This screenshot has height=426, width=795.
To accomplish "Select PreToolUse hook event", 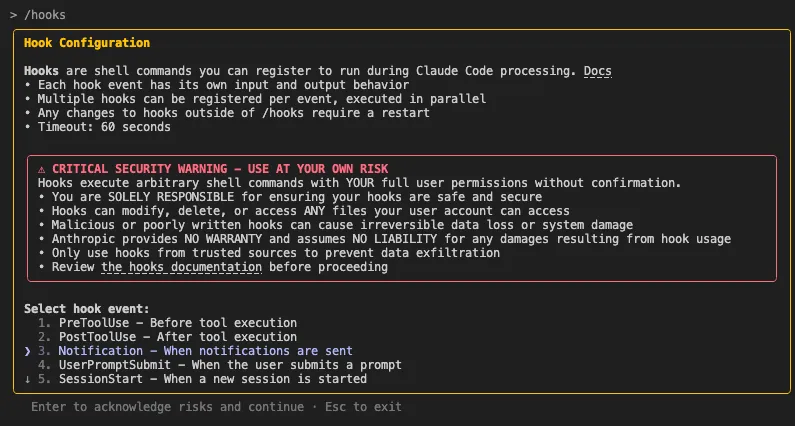I will pos(167,323).
